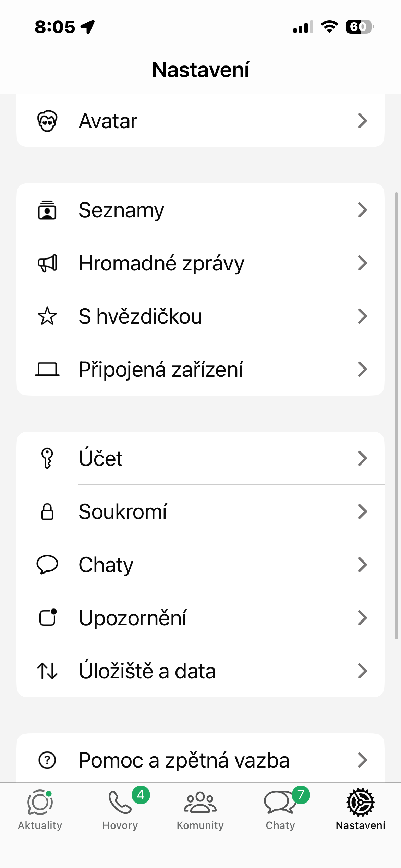Image resolution: width=401 pixels, height=868 pixels.
Task: Tap the Seznamy contact list icon
Action: point(47,210)
